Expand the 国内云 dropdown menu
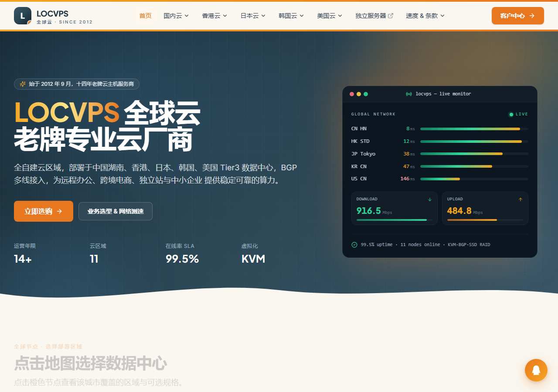Screen dimensions: 558x392 pyautogui.click(x=176, y=16)
